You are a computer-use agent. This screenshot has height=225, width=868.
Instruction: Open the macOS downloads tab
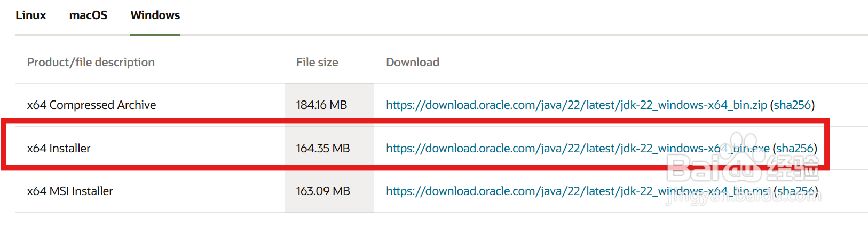coord(88,15)
